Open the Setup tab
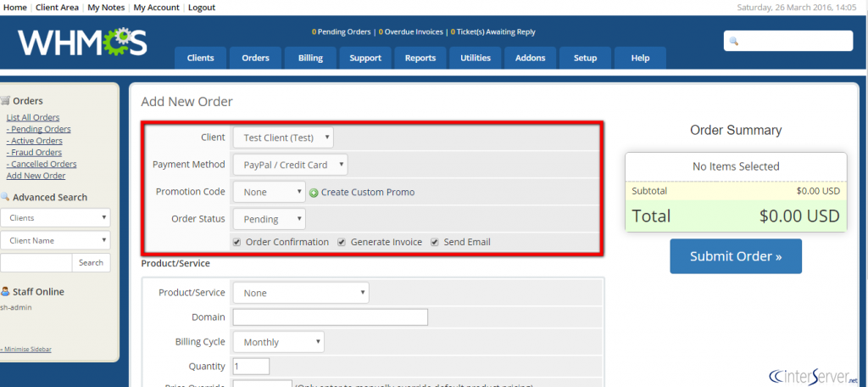Viewport: 868px width, 387px height. (x=585, y=58)
